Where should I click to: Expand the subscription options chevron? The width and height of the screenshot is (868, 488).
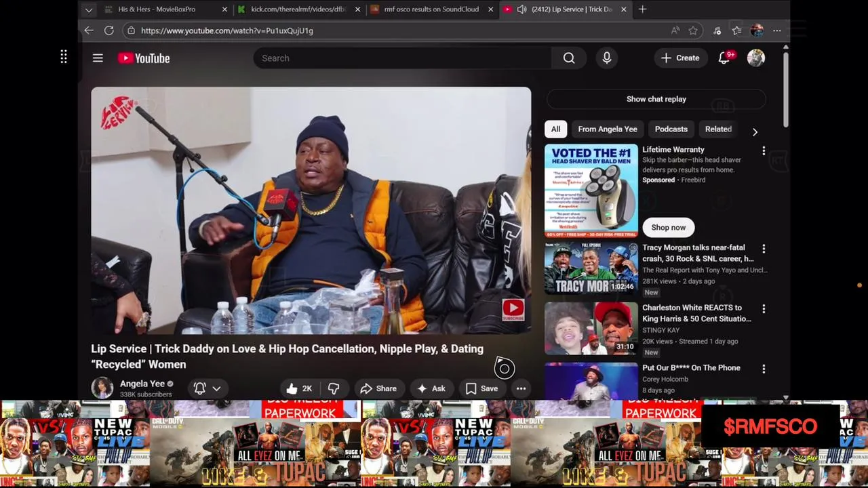coord(216,388)
